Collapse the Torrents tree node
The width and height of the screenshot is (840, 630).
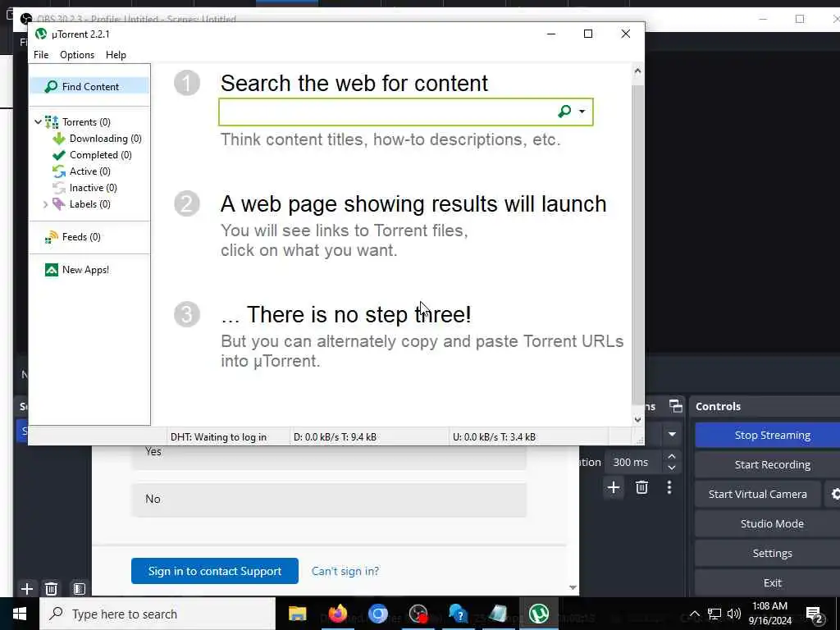38,122
